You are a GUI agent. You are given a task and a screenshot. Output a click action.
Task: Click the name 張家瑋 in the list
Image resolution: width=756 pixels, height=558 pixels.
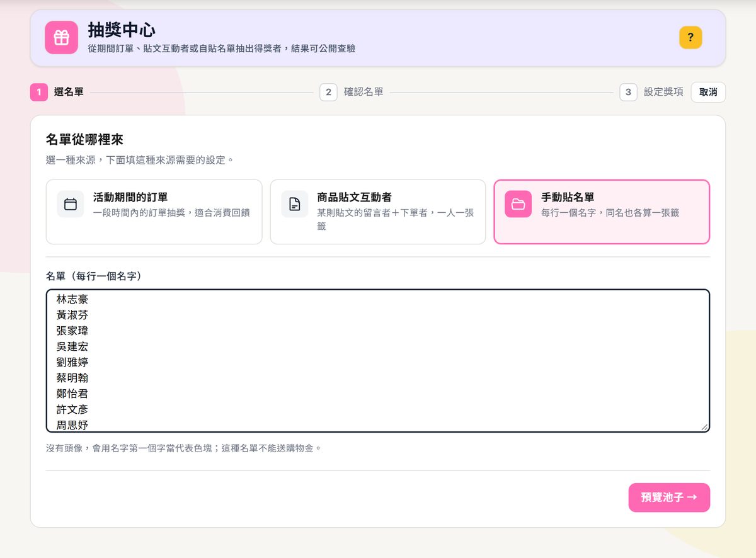point(72,331)
